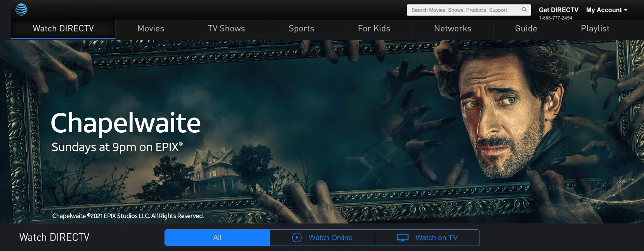The height and width of the screenshot is (251, 644).
Task: Open the Movies tab
Action: [151, 29]
